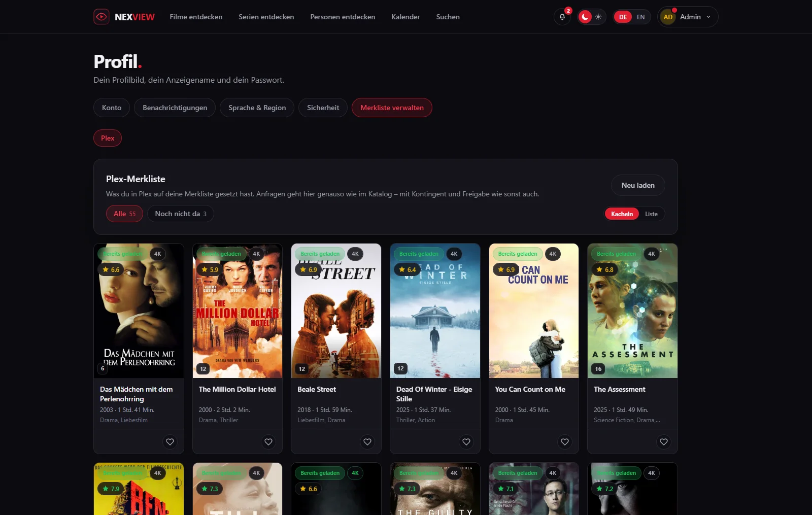Image resolution: width=812 pixels, height=515 pixels.
Task: Switch to the Konto tab
Action: pyautogui.click(x=112, y=108)
